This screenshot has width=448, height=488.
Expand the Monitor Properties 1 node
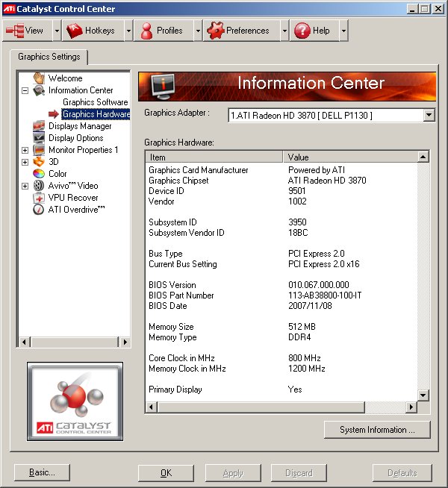click(x=25, y=150)
